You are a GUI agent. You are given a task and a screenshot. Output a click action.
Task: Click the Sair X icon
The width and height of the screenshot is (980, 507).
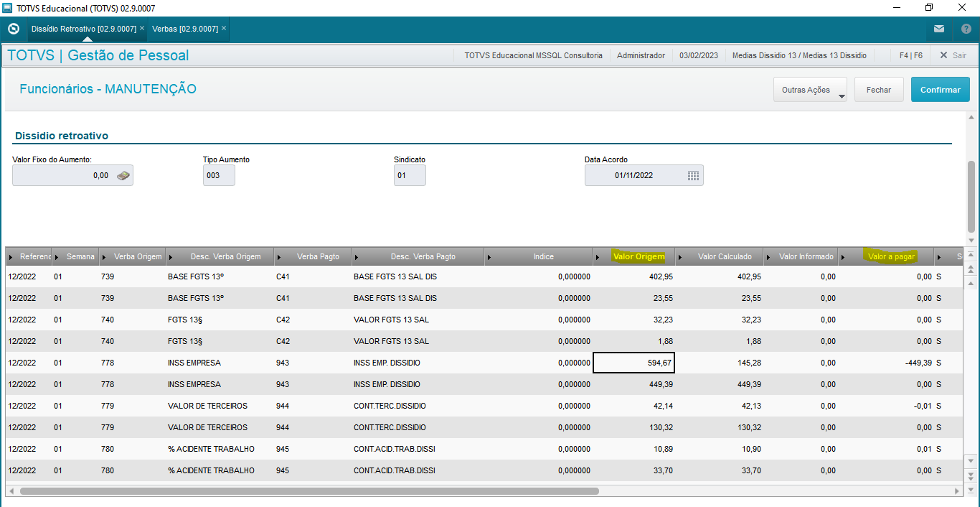point(943,55)
